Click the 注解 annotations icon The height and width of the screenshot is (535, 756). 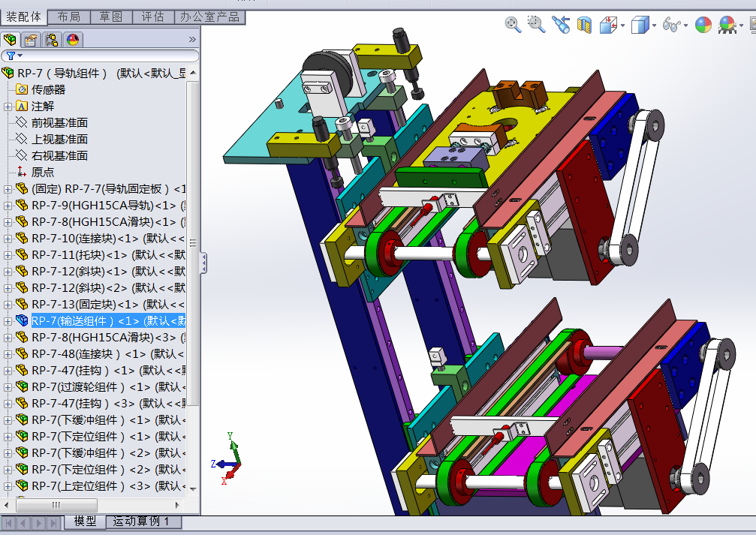21,106
